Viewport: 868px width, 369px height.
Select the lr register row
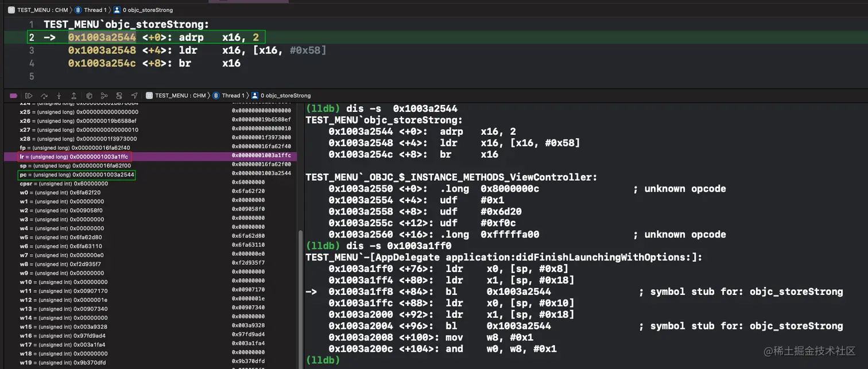click(149, 157)
